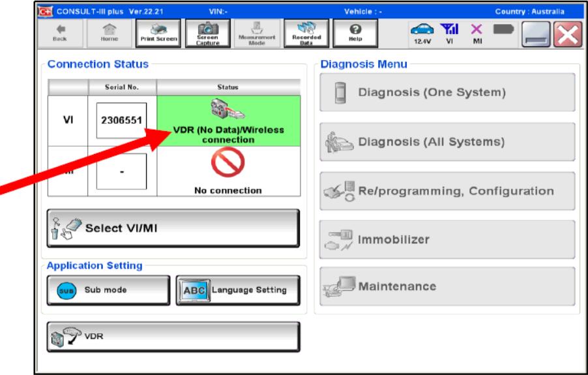Click the 'Status' column header
The height and width of the screenshot is (375, 588).
pos(228,87)
